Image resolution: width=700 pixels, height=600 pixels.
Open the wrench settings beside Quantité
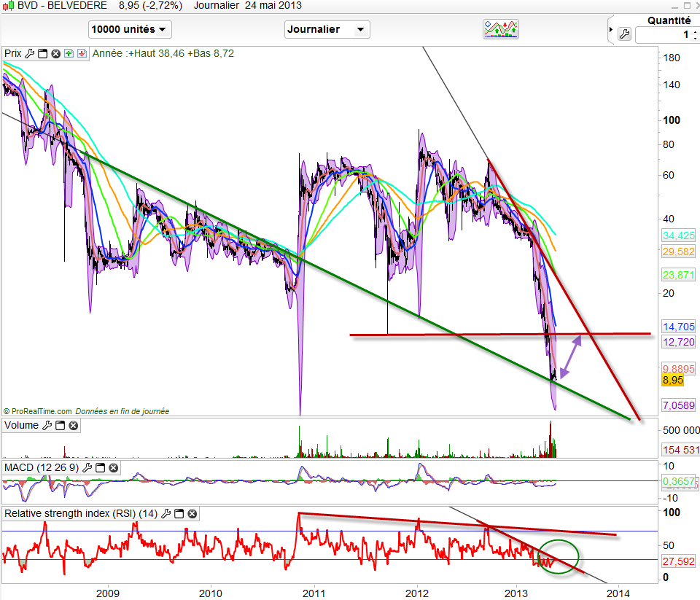tap(624, 34)
